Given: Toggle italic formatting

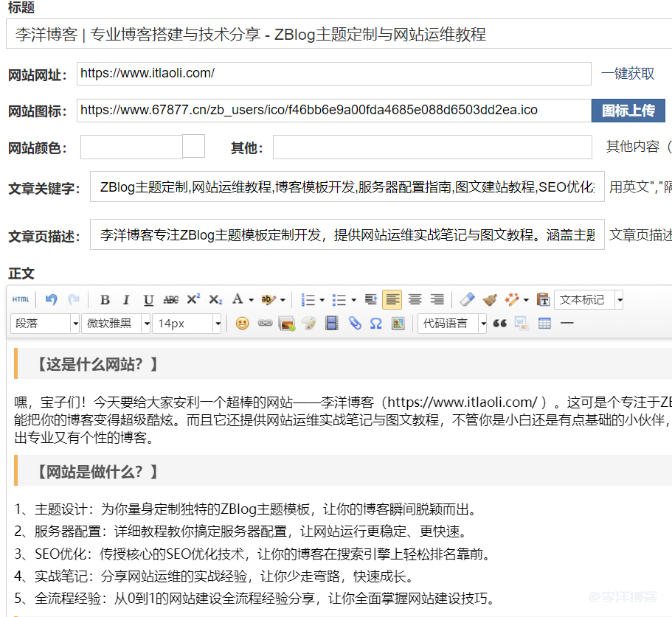Looking at the screenshot, I should click(126, 299).
